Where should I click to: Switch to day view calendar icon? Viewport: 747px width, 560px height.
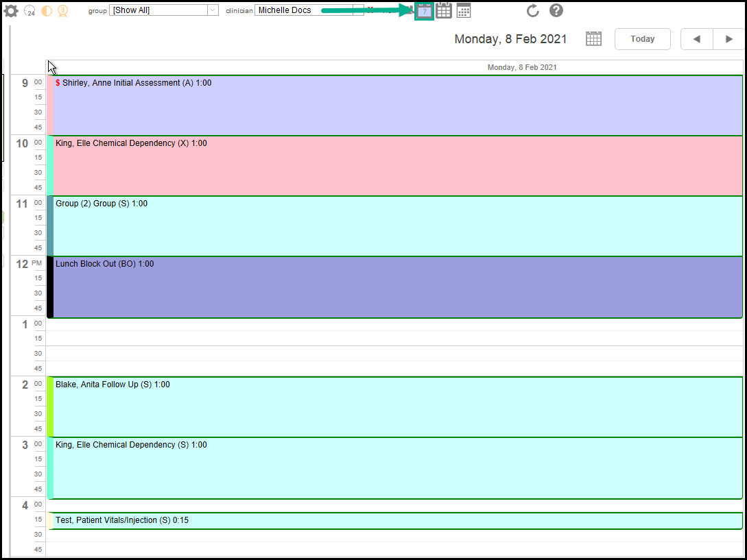[x=425, y=11]
